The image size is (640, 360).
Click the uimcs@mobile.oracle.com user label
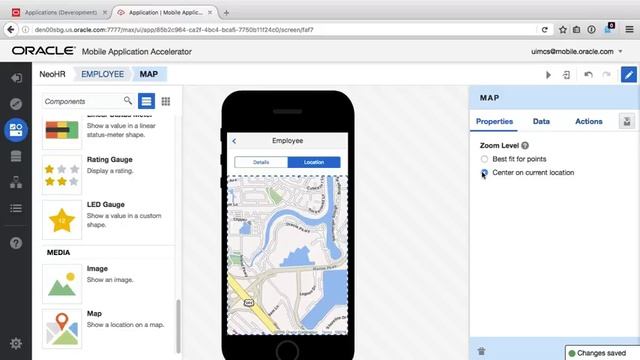(x=572, y=51)
